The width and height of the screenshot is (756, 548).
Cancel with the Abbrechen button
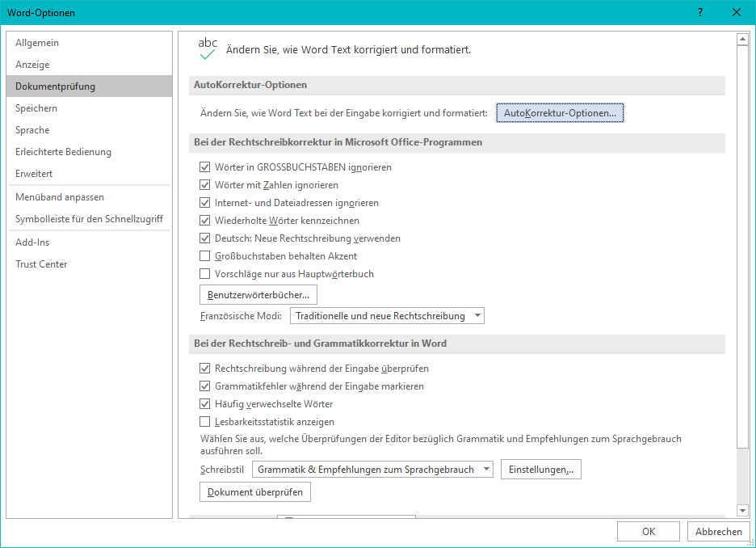point(718,531)
